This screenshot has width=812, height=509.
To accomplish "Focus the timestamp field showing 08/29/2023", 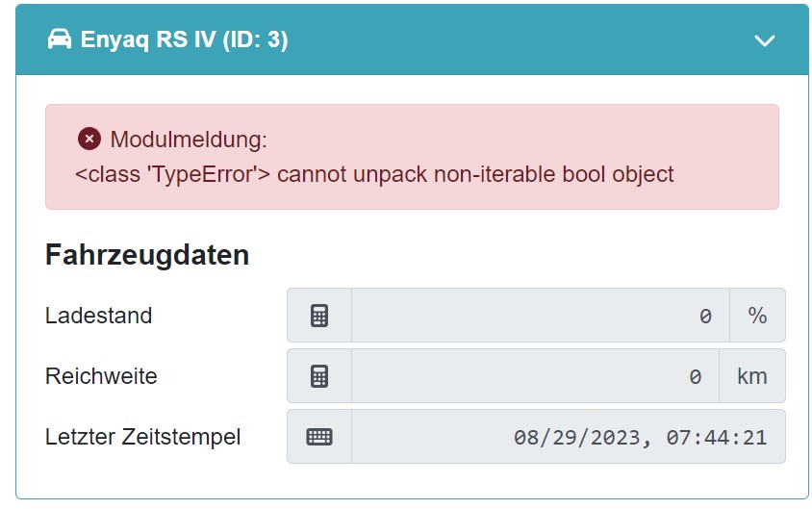I will click(568, 437).
